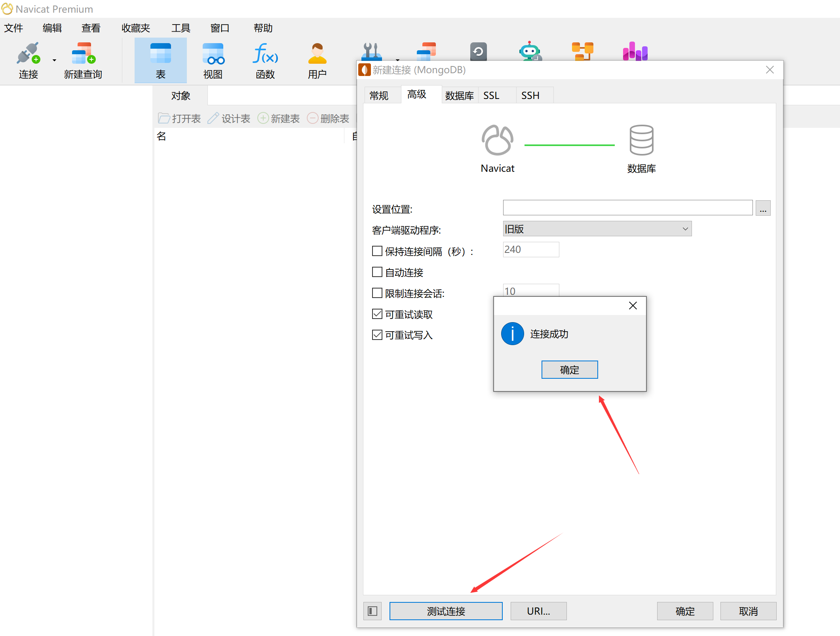Click the browse ... button for 设置位置
The width and height of the screenshot is (840, 636).
[763, 208]
